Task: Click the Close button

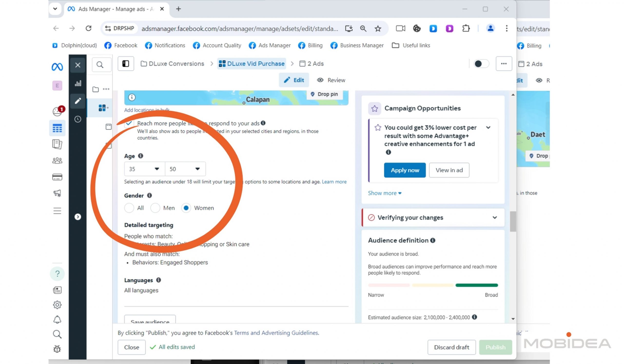Action: [132, 347]
